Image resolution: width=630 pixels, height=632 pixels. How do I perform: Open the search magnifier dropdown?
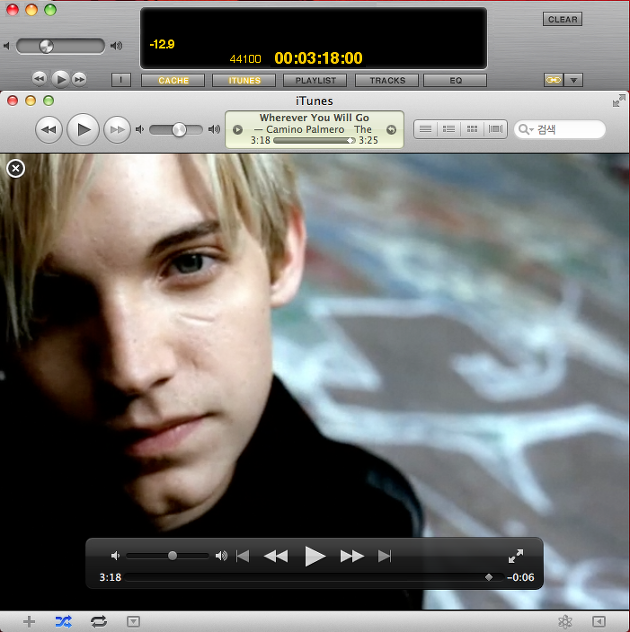pyautogui.click(x=526, y=129)
